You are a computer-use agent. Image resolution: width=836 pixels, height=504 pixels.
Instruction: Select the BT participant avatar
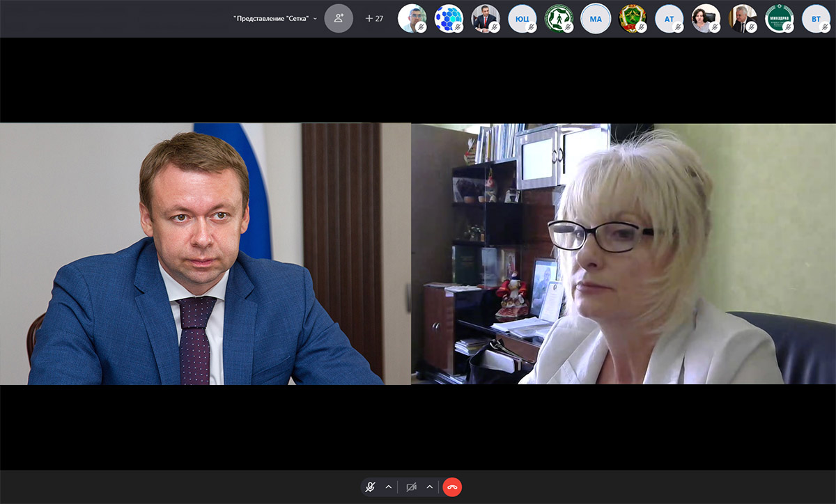[816, 19]
